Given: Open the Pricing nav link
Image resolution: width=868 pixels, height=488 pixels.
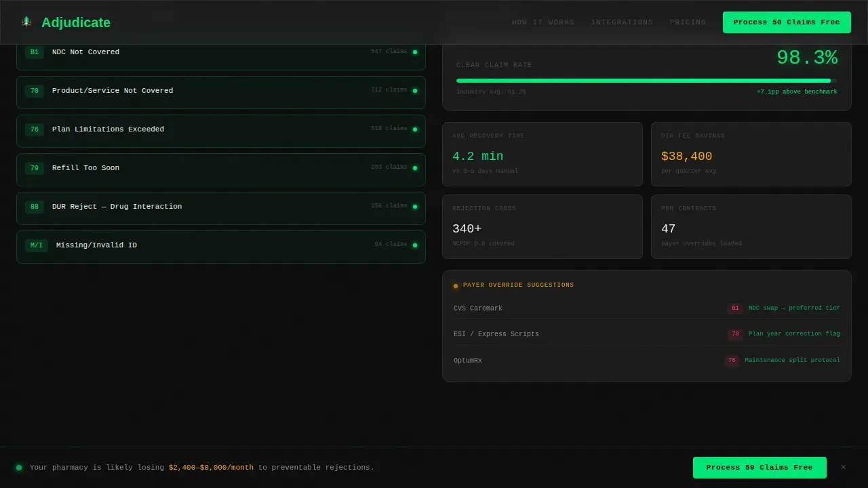Looking at the screenshot, I should [x=688, y=22].
